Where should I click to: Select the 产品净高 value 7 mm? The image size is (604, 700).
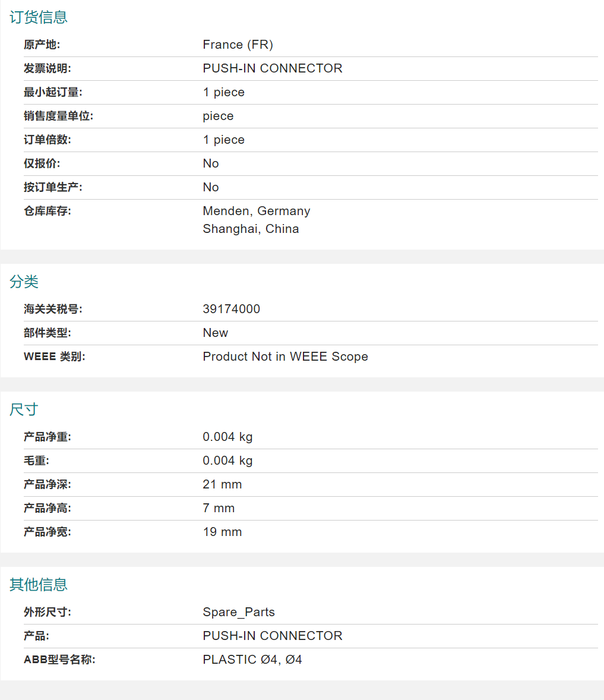(x=218, y=508)
